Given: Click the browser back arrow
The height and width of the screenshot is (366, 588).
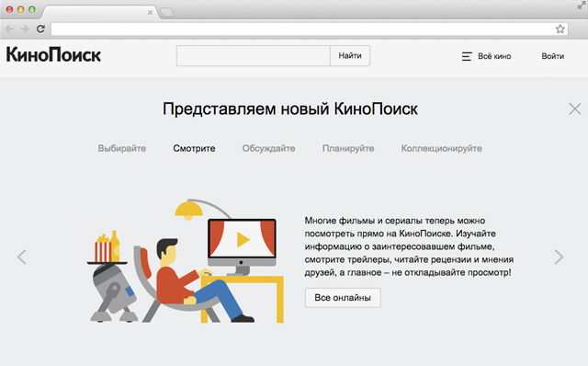Looking at the screenshot, I should click(9, 29).
